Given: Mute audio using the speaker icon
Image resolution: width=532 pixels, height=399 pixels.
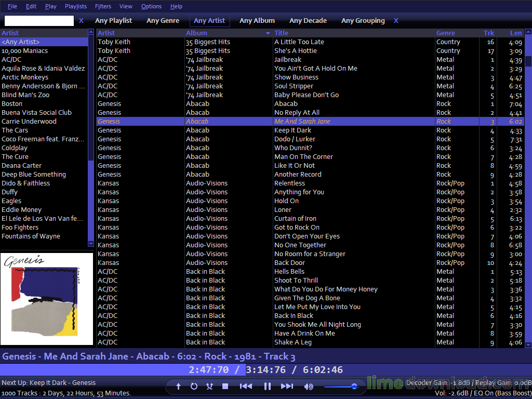Looking at the screenshot, I should (x=308, y=386).
